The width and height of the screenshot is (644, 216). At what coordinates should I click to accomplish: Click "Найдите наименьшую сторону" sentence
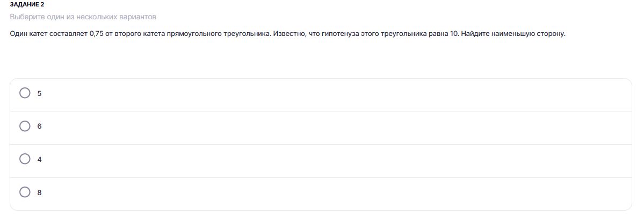pyautogui.click(x=513, y=34)
